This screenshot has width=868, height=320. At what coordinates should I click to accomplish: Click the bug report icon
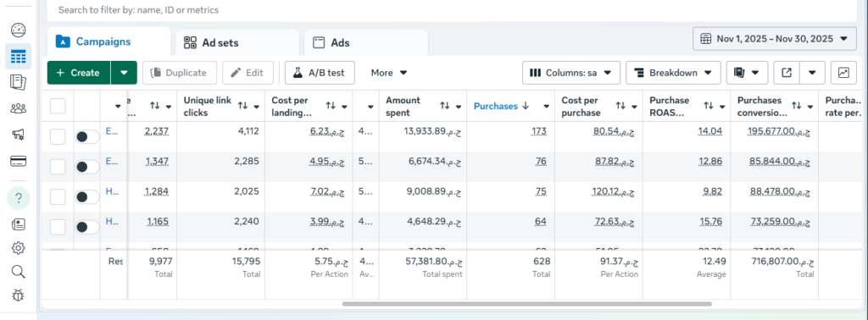click(x=19, y=295)
